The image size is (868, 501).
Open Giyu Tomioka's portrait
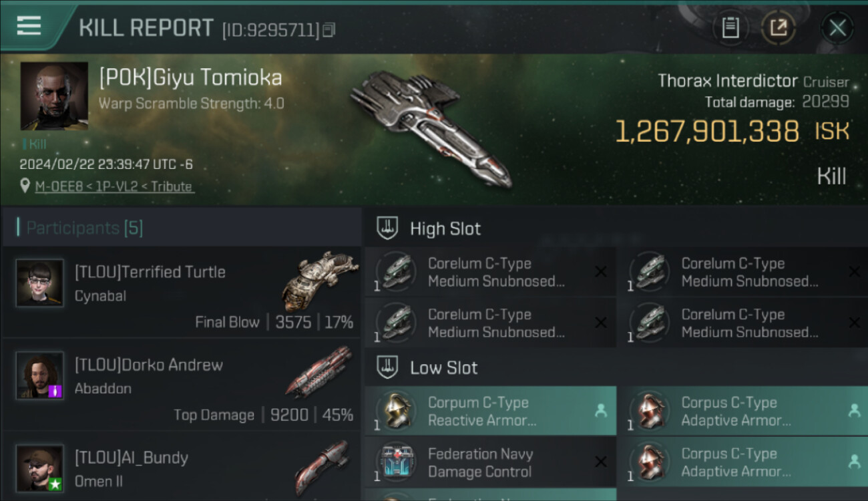(x=54, y=96)
